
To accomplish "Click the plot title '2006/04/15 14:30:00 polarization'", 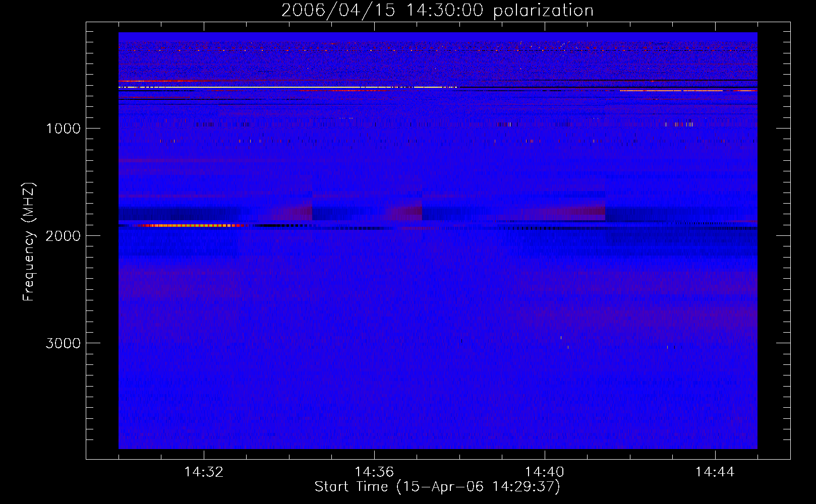I will [437, 10].
